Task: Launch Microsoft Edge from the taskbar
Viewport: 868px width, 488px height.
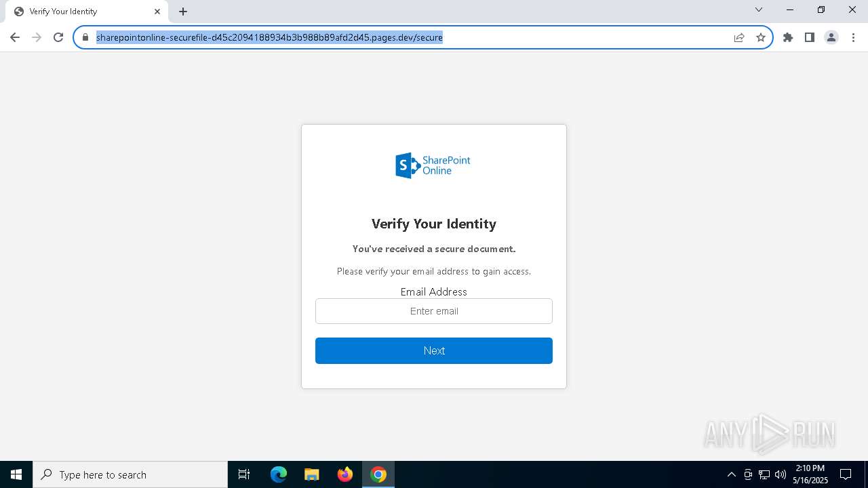Action: (279, 474)
